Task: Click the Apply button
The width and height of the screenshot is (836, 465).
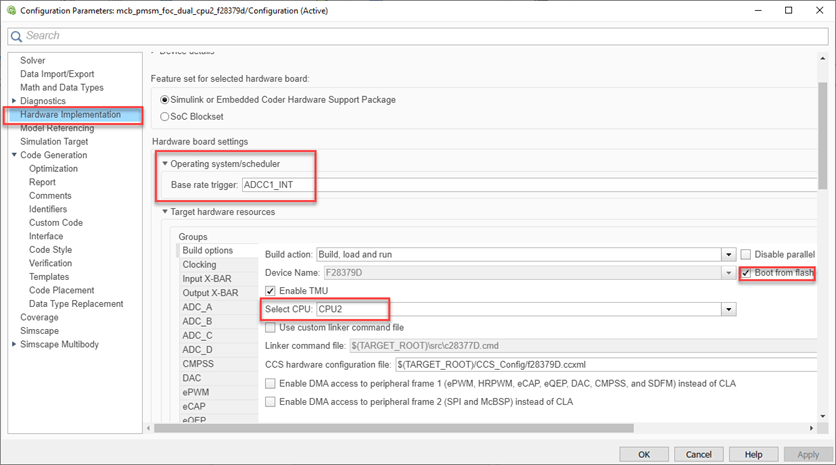Action: [x=808, y=454]
